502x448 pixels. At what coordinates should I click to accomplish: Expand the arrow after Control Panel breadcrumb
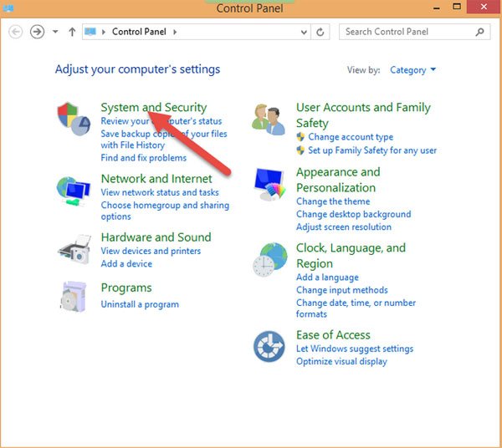point(175,32)
